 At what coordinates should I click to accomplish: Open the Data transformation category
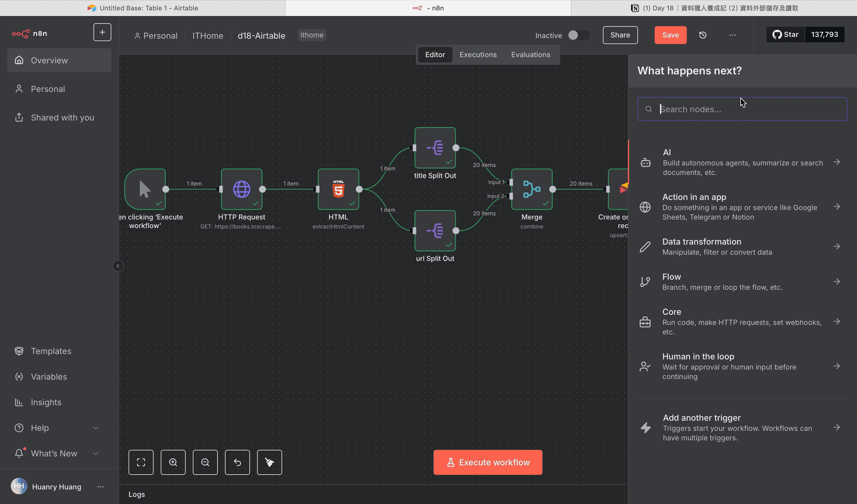[x=742, y=247]
